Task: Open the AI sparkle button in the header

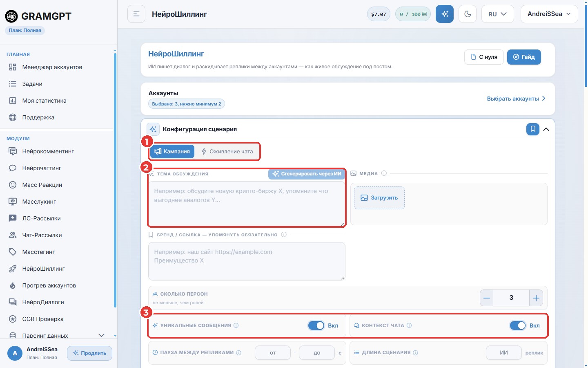Action: click(x=445, y=14)
